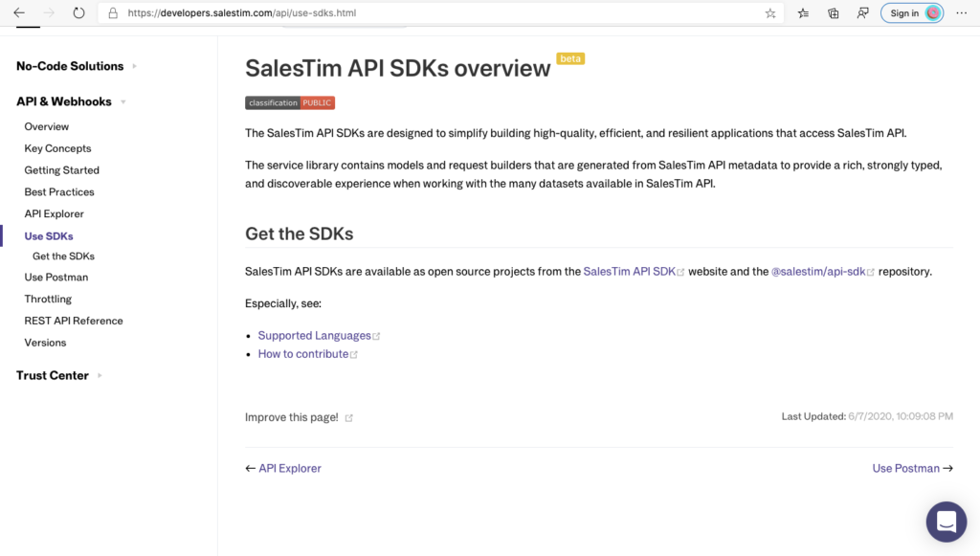
Task: Open the Throttling sidebar page
Action: click(x=48, y=300)
